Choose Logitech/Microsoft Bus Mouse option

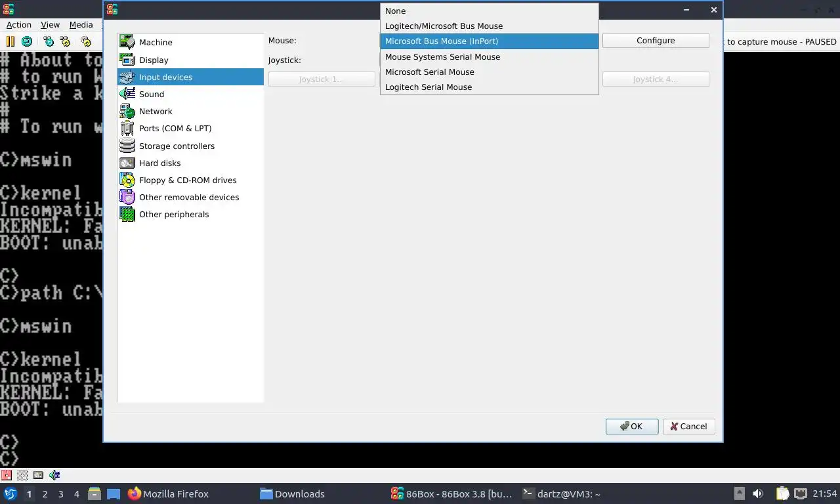point(489,26)
